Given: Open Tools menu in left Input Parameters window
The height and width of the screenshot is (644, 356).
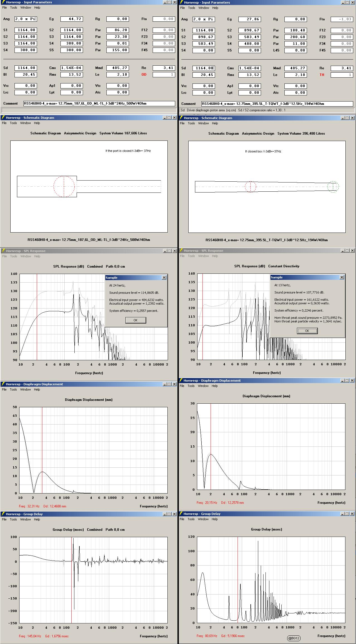Looking at the screenshot, I should tap(14, 8).
